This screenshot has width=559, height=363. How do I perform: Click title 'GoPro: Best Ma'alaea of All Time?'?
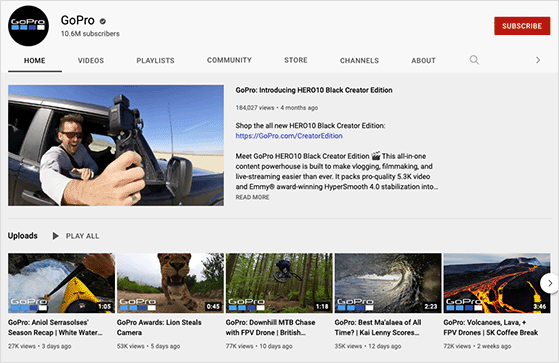coord(378,327)
